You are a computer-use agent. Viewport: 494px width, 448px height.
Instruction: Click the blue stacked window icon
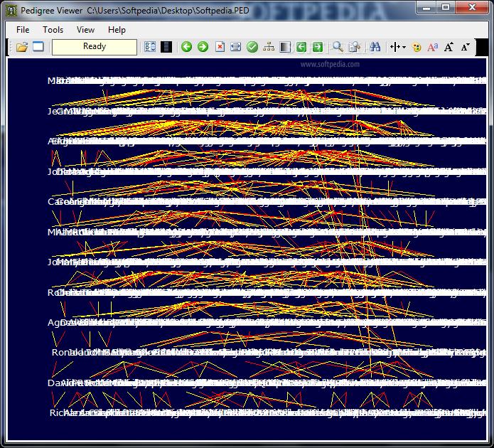click(x=236, y=47)
